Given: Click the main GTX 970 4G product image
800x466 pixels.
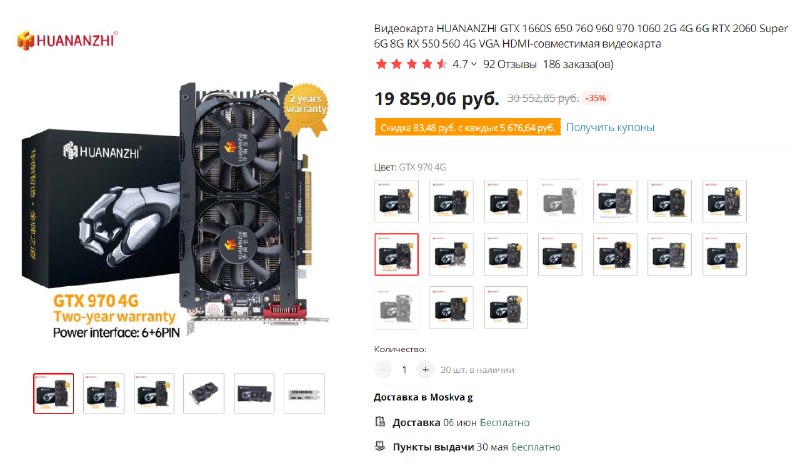Looking at the screenshot, I should tap(175, 209).
